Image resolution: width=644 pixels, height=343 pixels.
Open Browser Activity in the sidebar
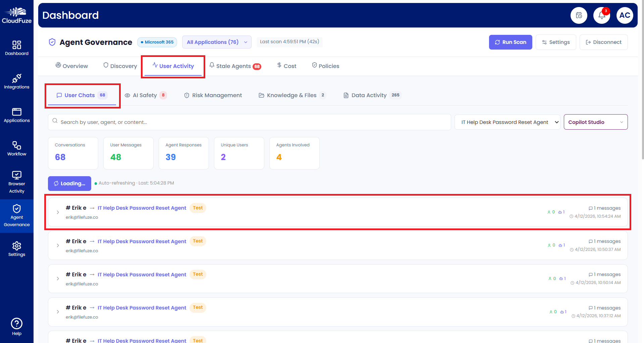[17, 182]
